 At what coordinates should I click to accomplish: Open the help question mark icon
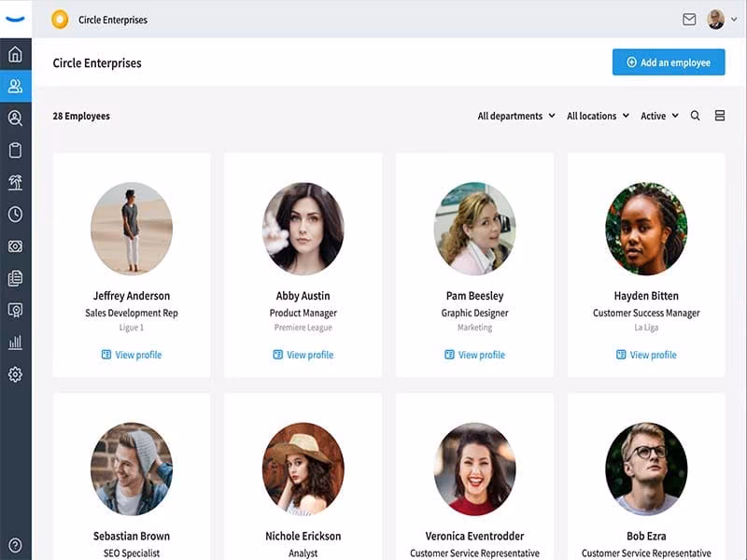click(x=15, y=545)
